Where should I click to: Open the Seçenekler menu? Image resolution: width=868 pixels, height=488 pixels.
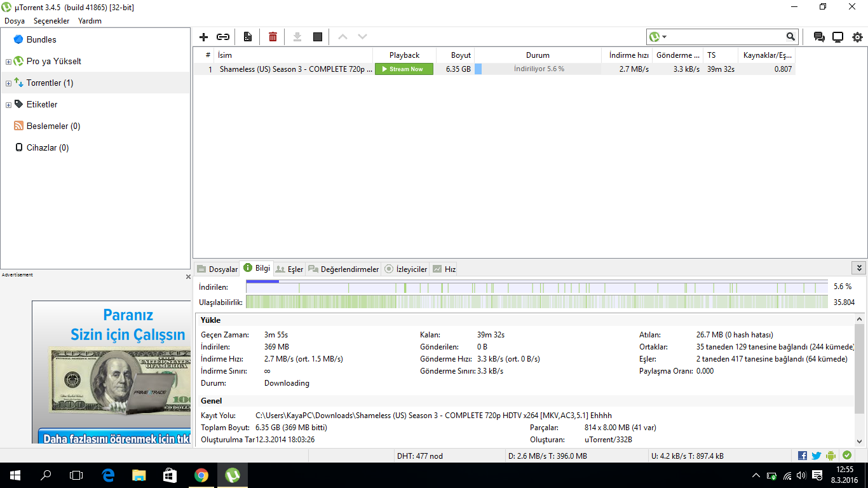click(51, 21)
